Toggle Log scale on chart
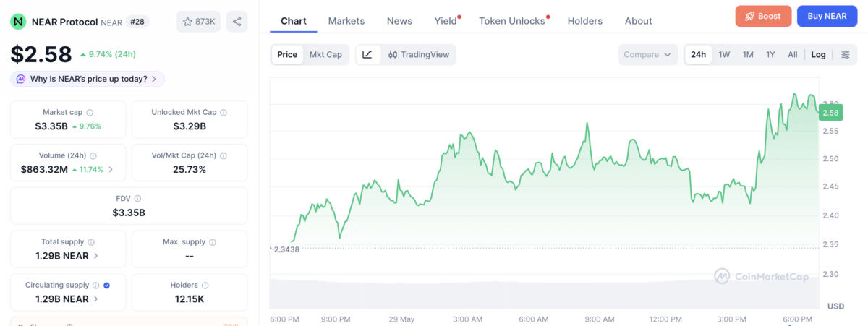Screen dimensions: 868x326 click(x=818, y=54)
